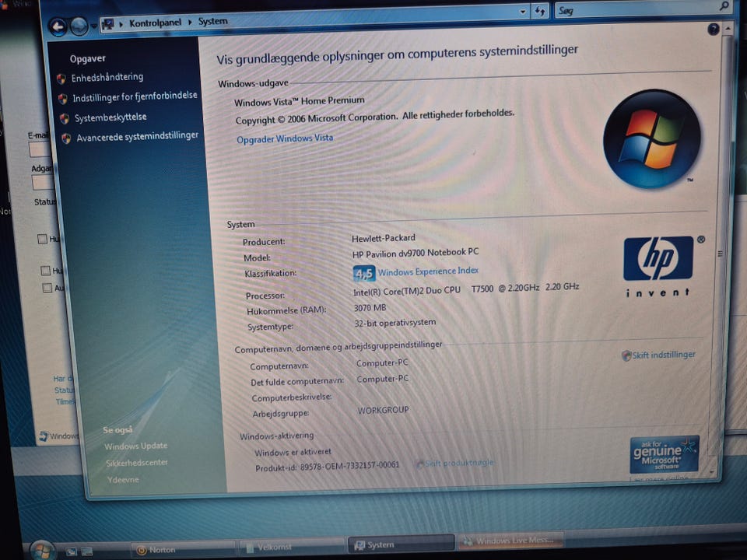
Task: Click the ask for genuine Microsoft badge
Action: tap(664, 453)
